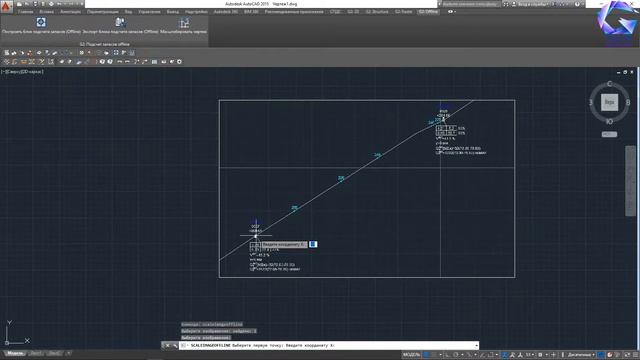640x360 pixels.
Task: Toggle ortho mode button in status bar
Action: 448,355
